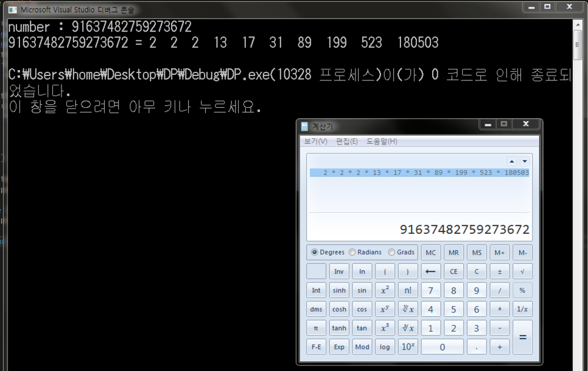Click the cube root key
Image resolution: width=588 pixels, height=371 pixels.
408,328
